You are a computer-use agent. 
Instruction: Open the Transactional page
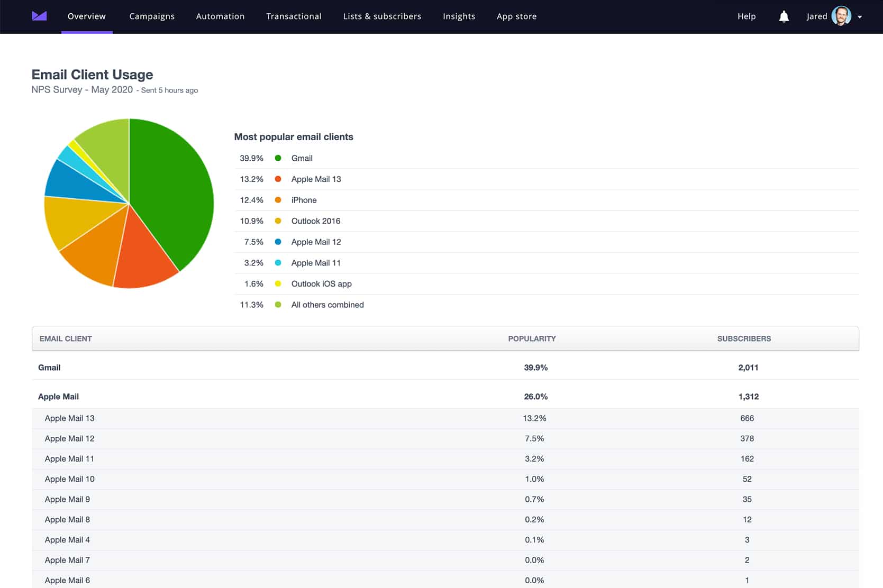(x=294, y=16)
